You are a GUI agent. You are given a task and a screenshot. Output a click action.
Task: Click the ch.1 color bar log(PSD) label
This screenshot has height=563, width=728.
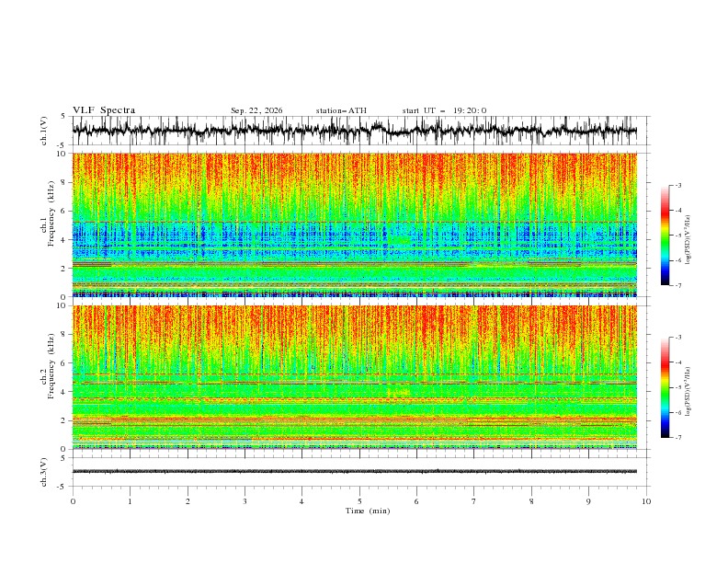pos(688,240)
